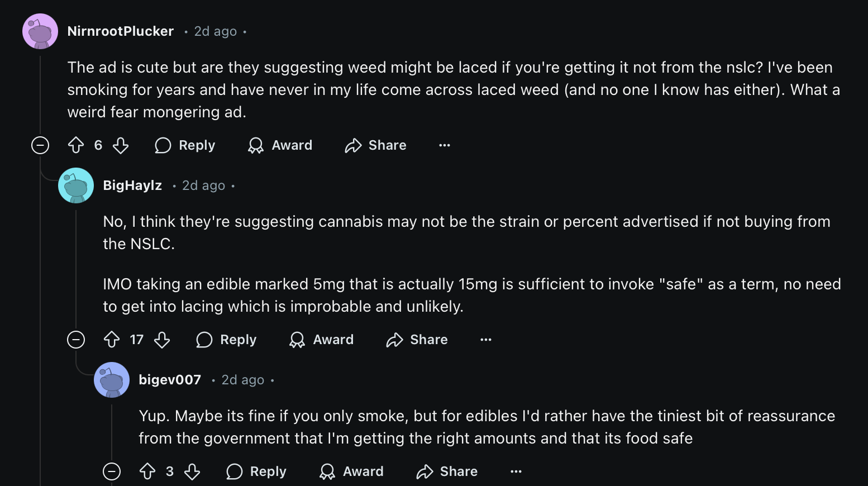Downvote NirnrootPlucker's comment
This screenshot has width=868, height=486.
121,145
